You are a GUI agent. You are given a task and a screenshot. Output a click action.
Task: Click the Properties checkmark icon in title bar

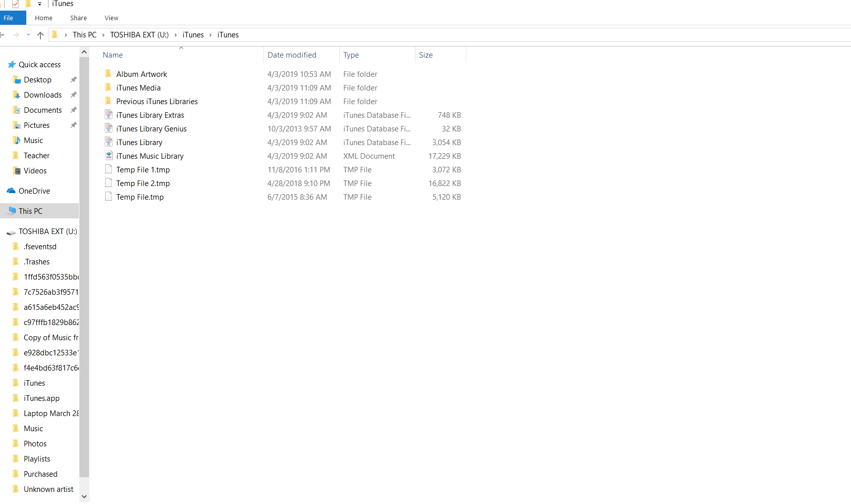[x=15, y=4]
